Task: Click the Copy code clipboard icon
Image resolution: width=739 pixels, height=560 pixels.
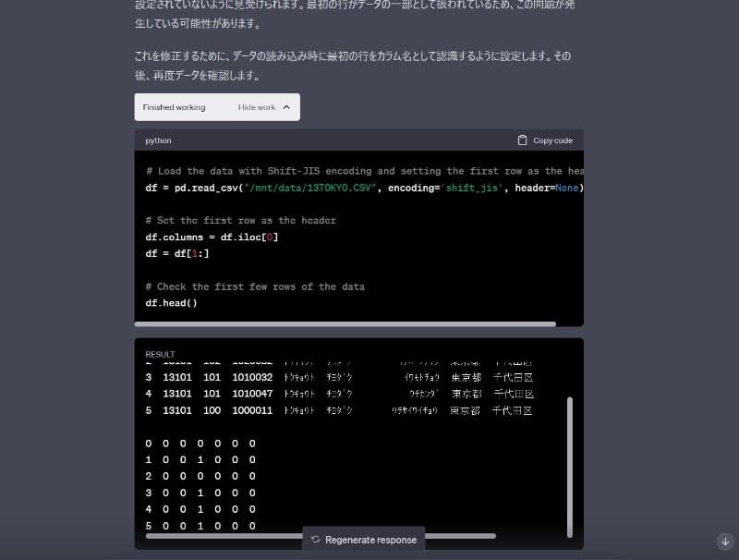Action: click(x=522, y=140)
